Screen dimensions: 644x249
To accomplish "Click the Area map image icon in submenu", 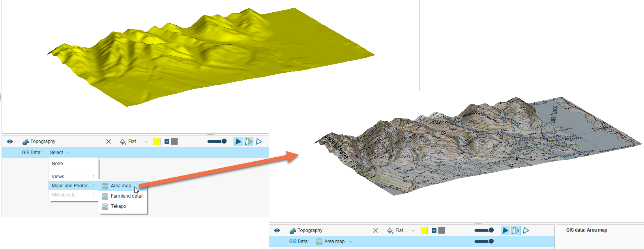I will point(105,186).
